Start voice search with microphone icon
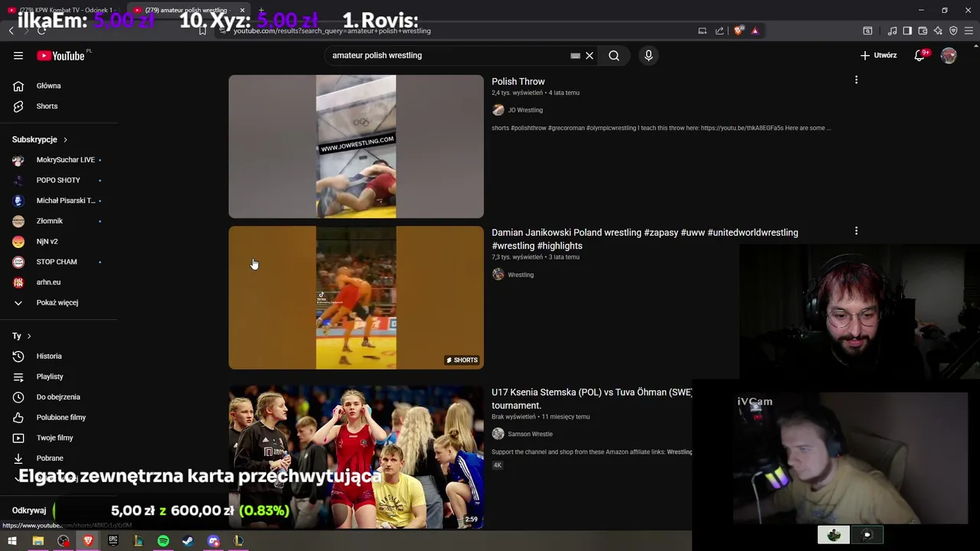This screenshot has height=551, width=980. coord(648,55)
